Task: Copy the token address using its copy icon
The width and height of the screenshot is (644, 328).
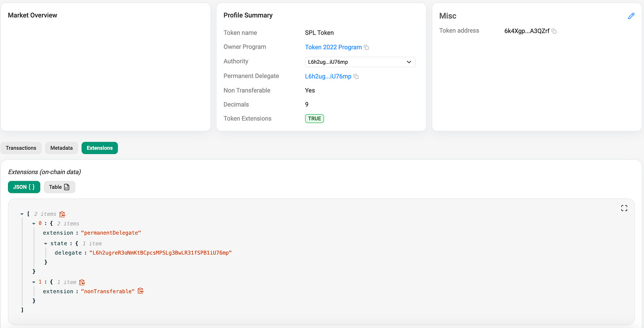Action: point(553,31)
